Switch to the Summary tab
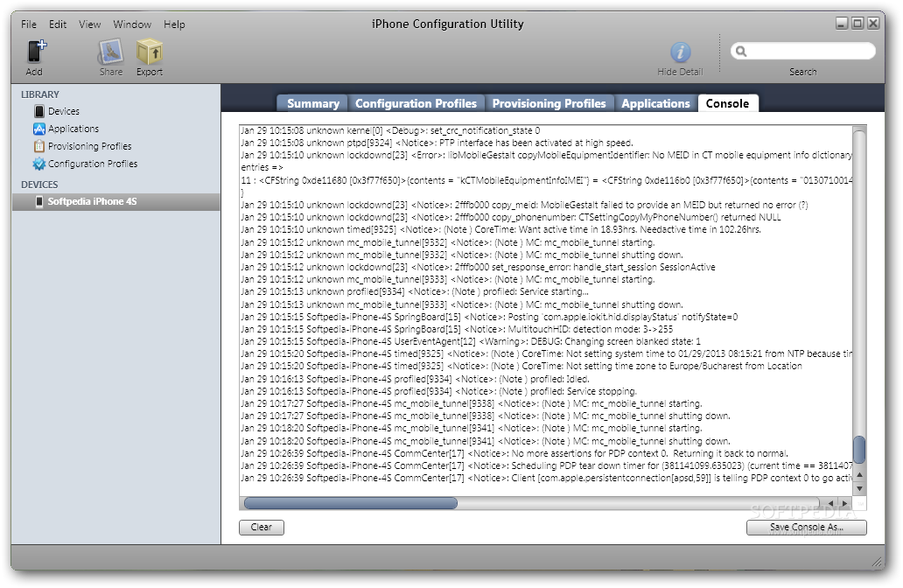This screenshot has width=903, height=588. [312, 103]
